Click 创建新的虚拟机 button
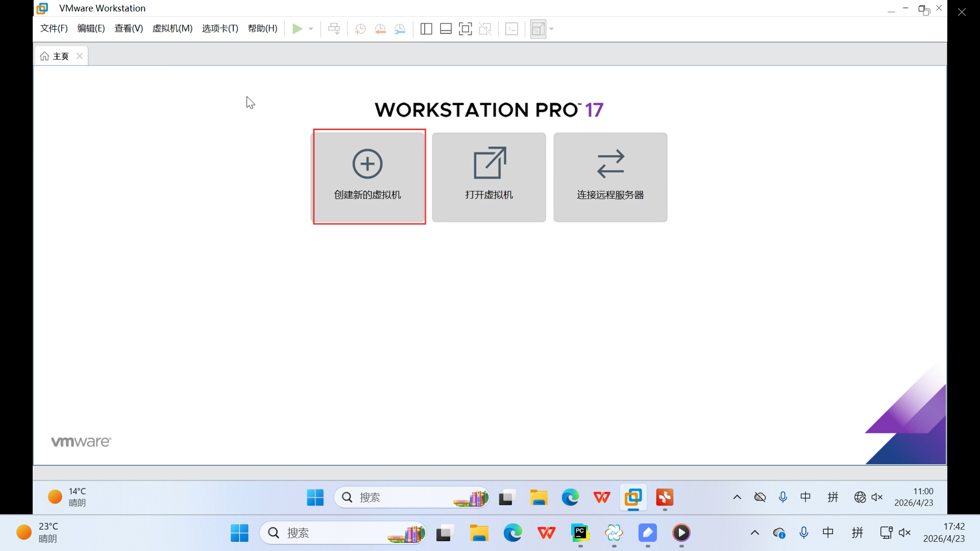Screen dimensions: 980x551 coord(368,177)
